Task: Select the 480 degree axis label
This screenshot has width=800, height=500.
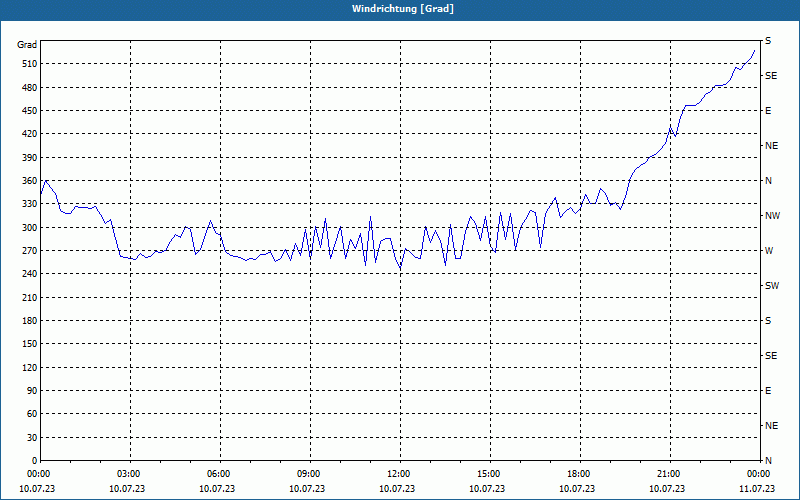Action: pos(30,87)
